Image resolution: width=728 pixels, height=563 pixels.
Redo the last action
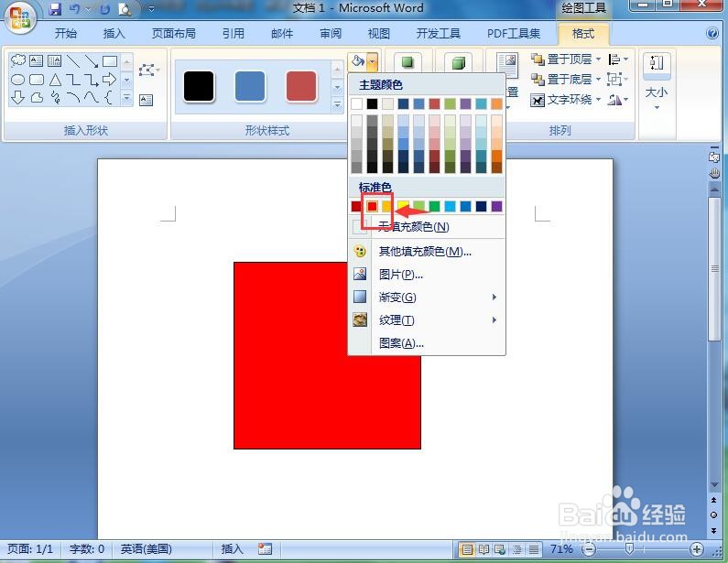point(104,9)
